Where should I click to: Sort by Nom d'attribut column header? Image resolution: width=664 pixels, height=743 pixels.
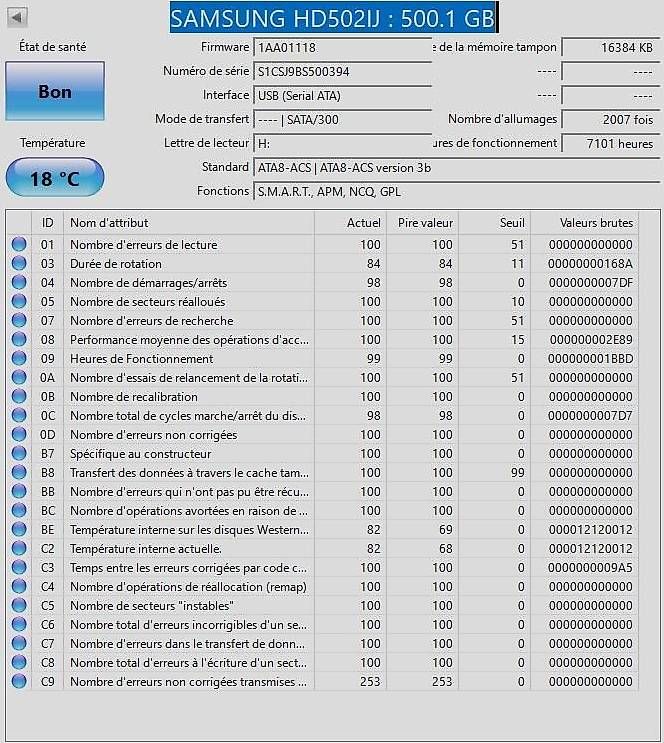[189, 223]
